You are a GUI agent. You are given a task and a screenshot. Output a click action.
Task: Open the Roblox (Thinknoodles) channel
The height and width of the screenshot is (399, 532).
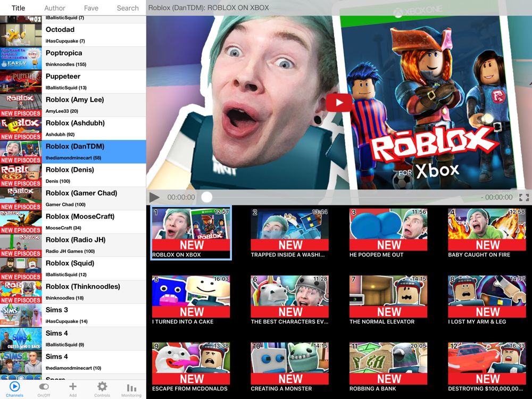[73, 292]
